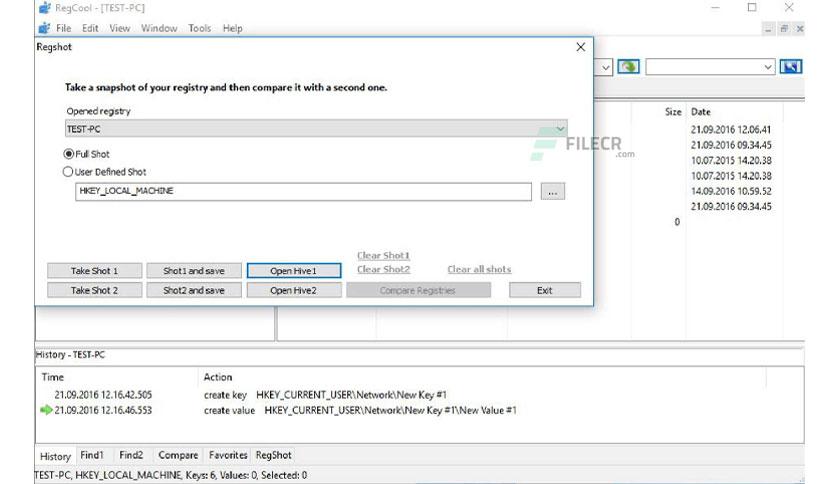Select the Full Shot radio button
Screen dimensions: 836x484
[x=68, y=154]
